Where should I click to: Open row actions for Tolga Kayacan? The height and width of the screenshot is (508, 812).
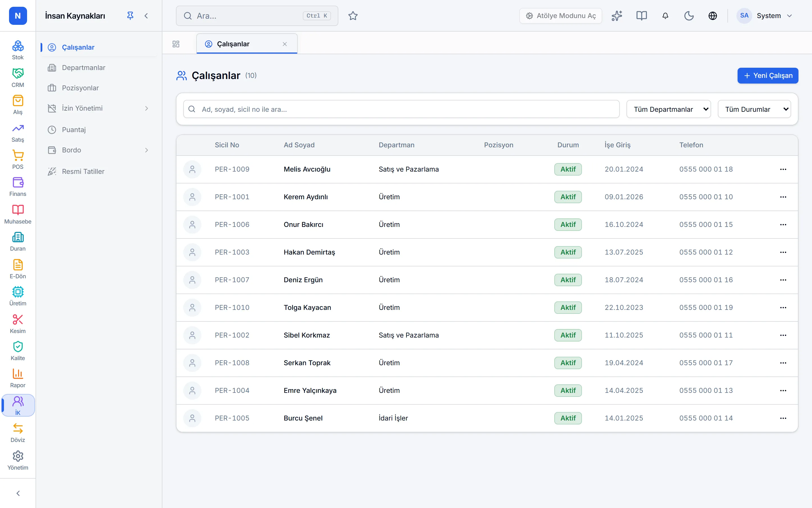tap(783, 307)
